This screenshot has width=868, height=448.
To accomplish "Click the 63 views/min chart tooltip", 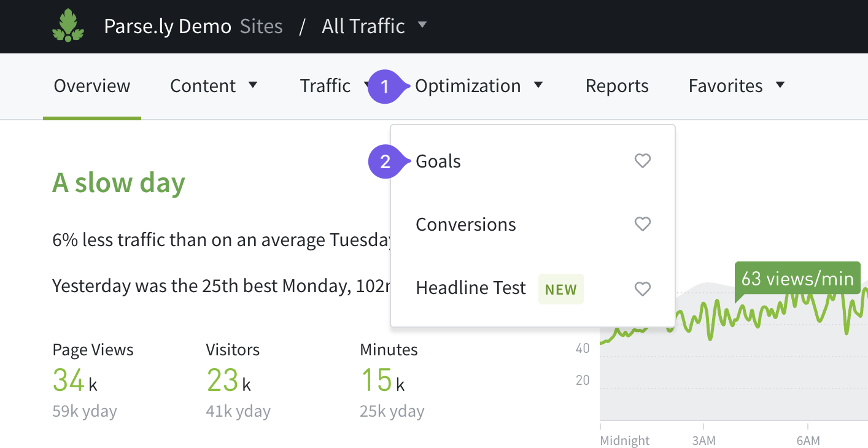I will pos(797,279).
